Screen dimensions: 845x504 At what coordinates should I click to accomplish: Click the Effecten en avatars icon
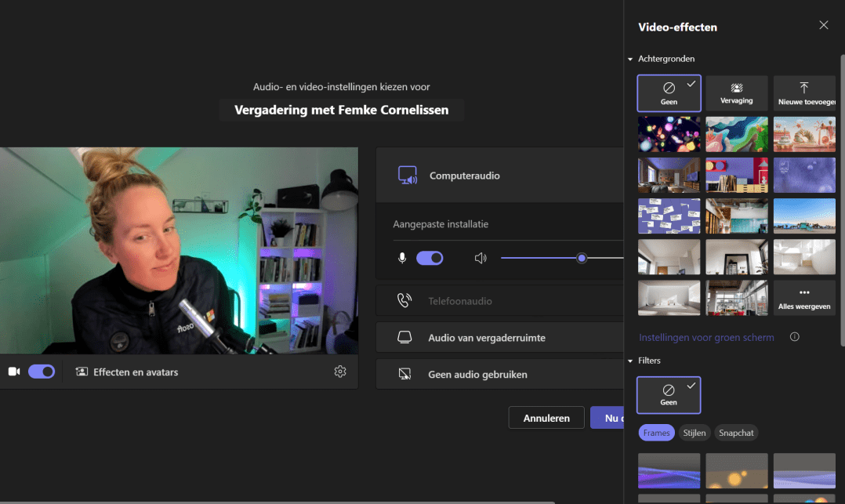pyautogui.click(x=82, y=372)
